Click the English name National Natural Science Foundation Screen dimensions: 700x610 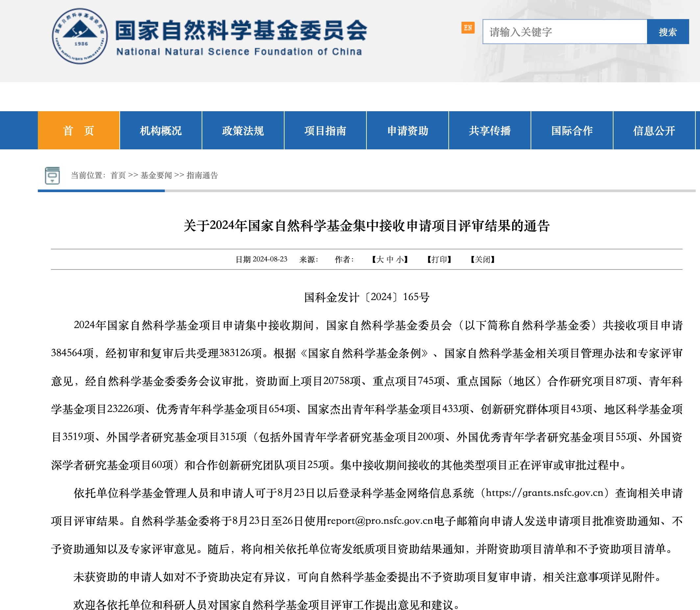click(239, 51)
